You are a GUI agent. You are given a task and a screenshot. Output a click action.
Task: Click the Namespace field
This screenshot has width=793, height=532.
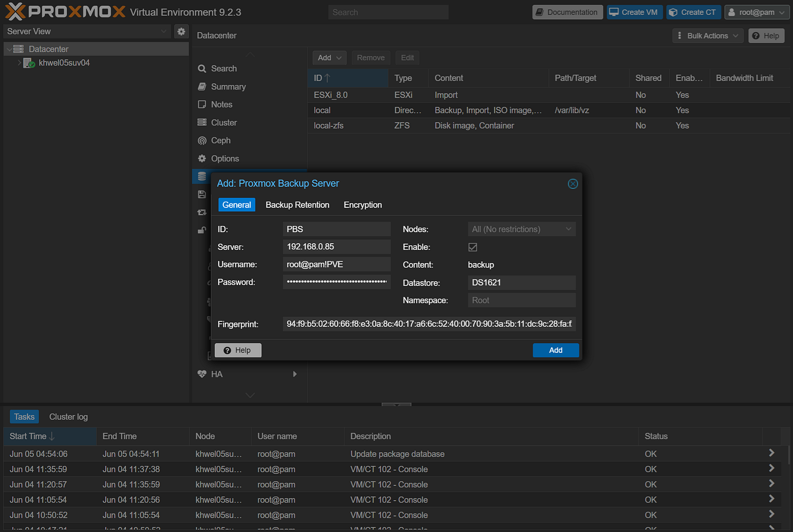(522, 300)
